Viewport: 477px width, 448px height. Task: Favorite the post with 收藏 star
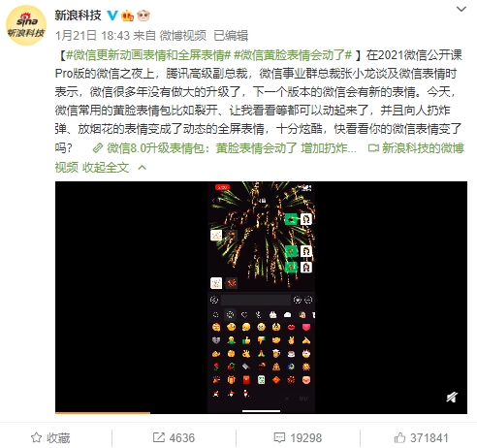[50, 438]
